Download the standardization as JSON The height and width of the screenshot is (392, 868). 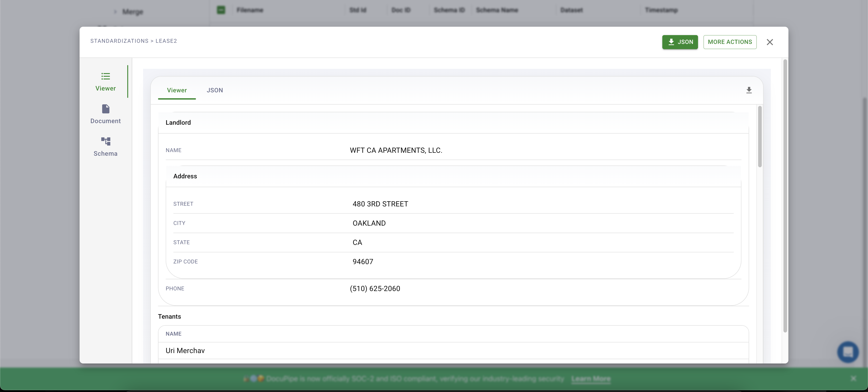(x=680, y=42)
